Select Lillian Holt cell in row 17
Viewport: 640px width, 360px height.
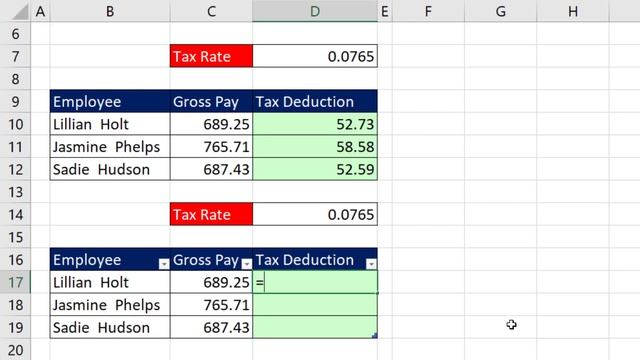coord(110,282)
